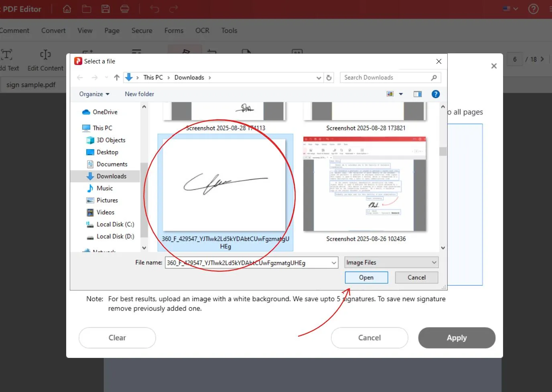Viewport: 552px width, 392px height.
Task: Click the Clear button
Action: click(117, 338)
